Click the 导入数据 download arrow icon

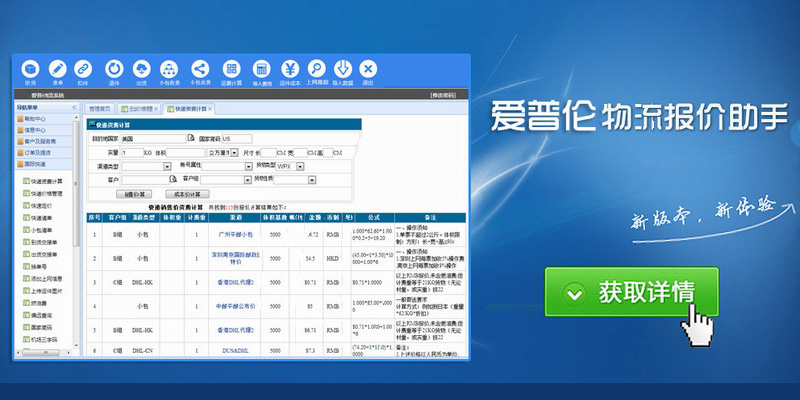[x=343, y=69]
